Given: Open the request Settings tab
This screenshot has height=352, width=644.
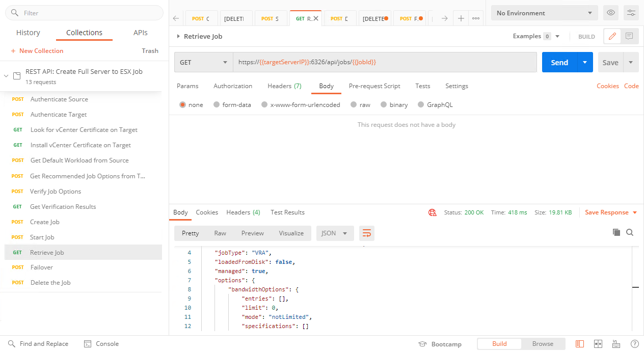Looking at the screenshot, I should [457, 86].
